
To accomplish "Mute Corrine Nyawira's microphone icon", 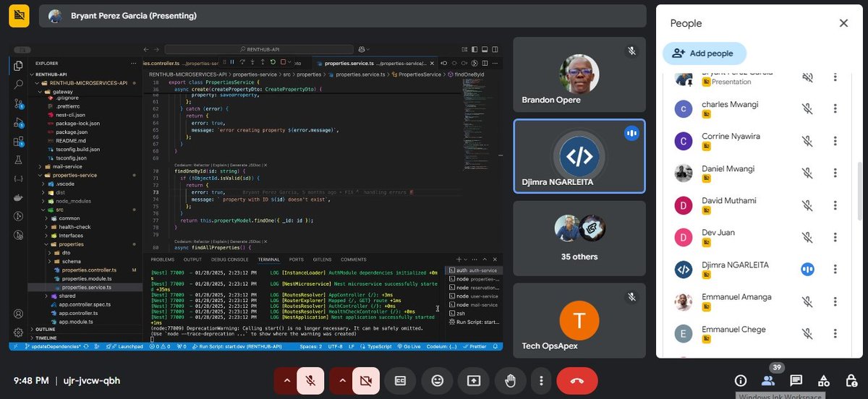I will coord(808,141).
